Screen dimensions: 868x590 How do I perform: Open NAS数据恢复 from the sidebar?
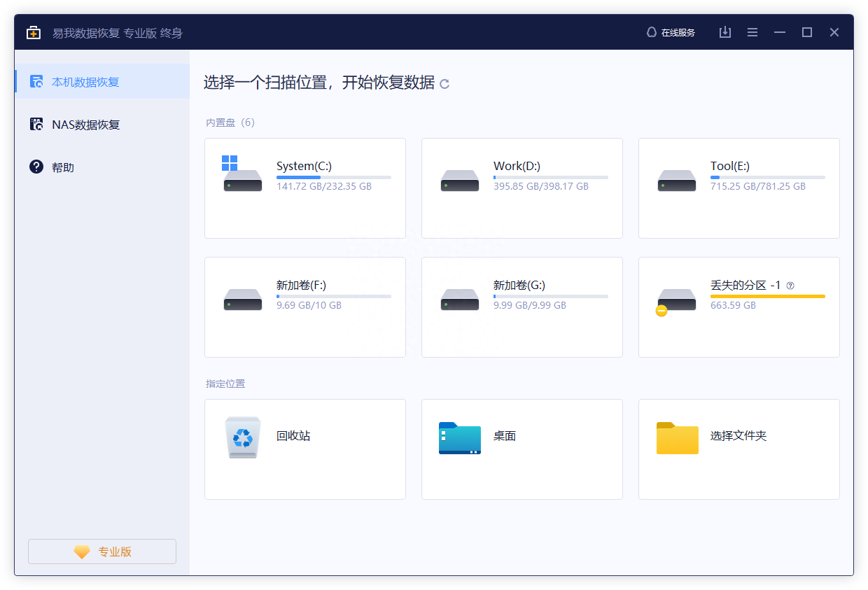(84, 124)
